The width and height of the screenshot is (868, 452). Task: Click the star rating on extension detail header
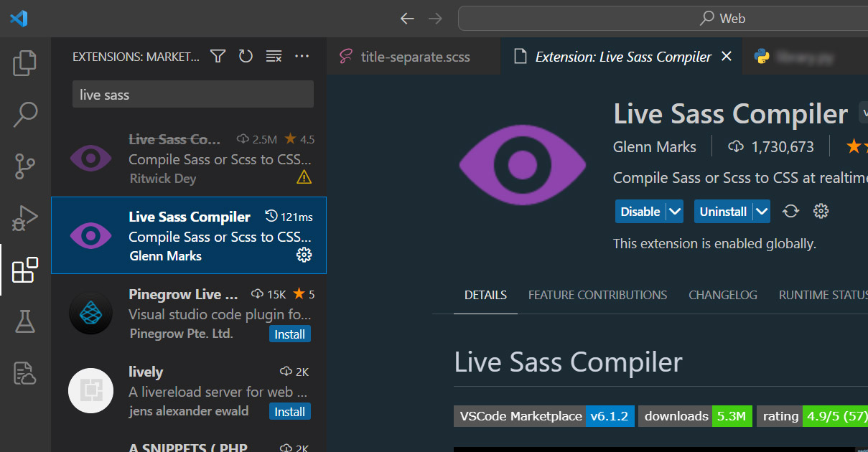point(857,147)
